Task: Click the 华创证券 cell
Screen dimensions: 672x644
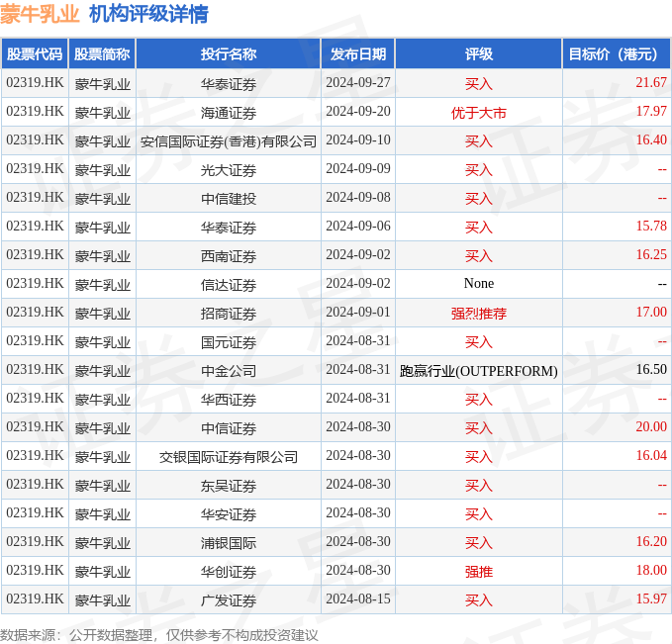Action: (229, 572)
